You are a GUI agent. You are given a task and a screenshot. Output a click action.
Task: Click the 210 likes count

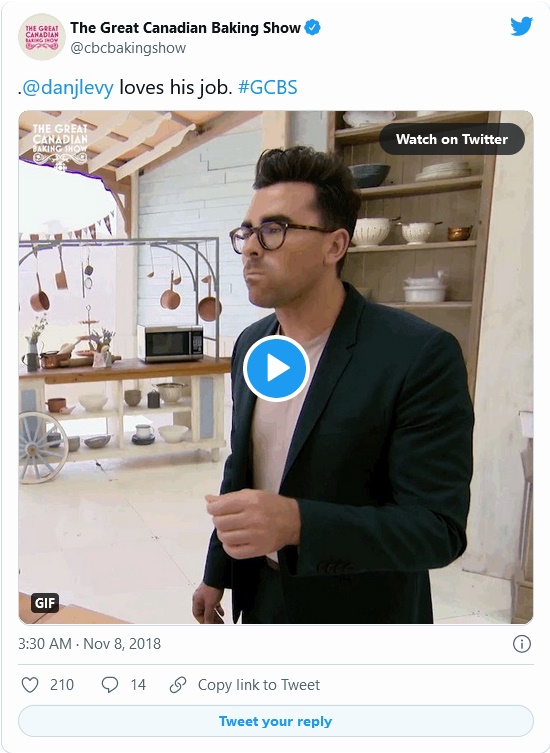(x=62, y=684)
